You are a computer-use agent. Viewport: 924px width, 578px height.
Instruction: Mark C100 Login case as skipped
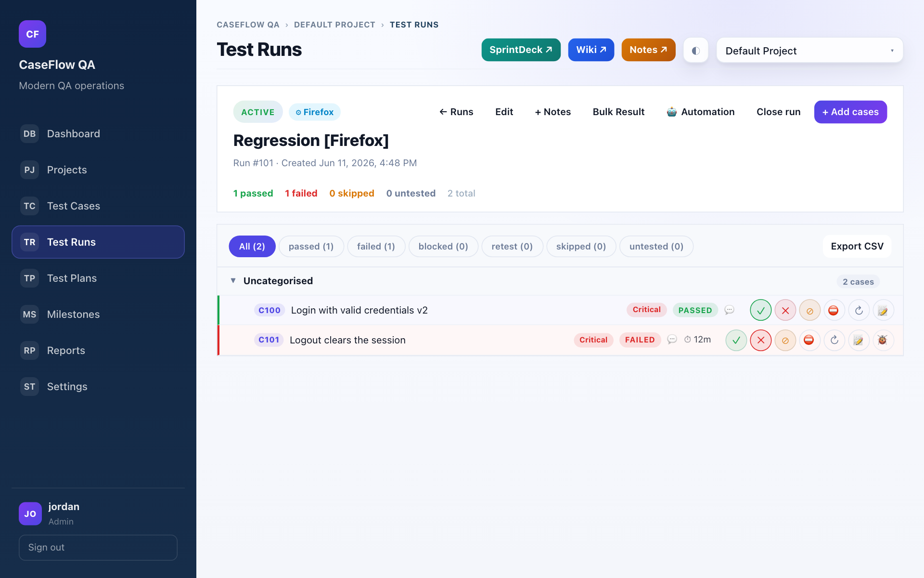(x=809, y=310)
